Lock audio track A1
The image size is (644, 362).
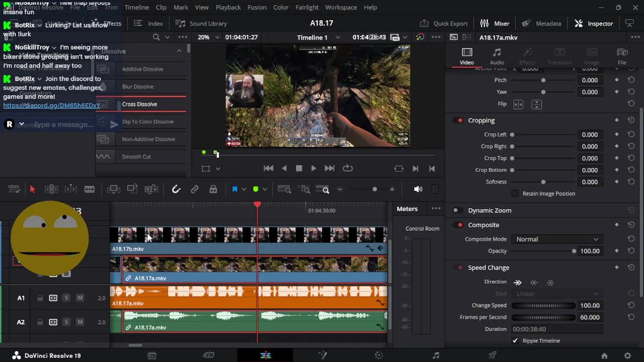[40, 298]
